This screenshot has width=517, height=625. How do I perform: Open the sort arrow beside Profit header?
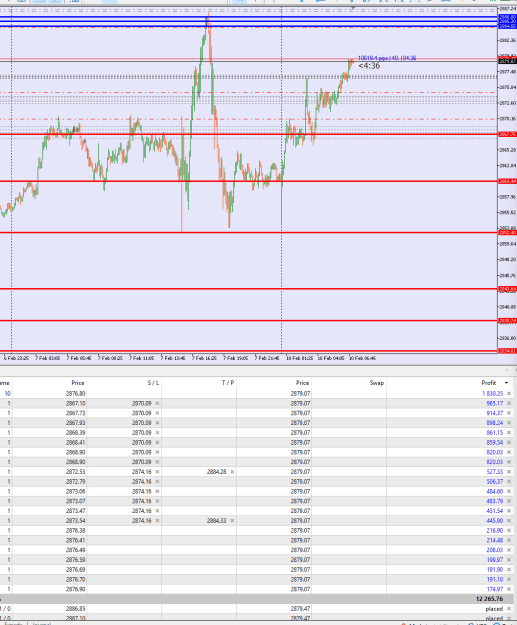(x=506, y=383)
